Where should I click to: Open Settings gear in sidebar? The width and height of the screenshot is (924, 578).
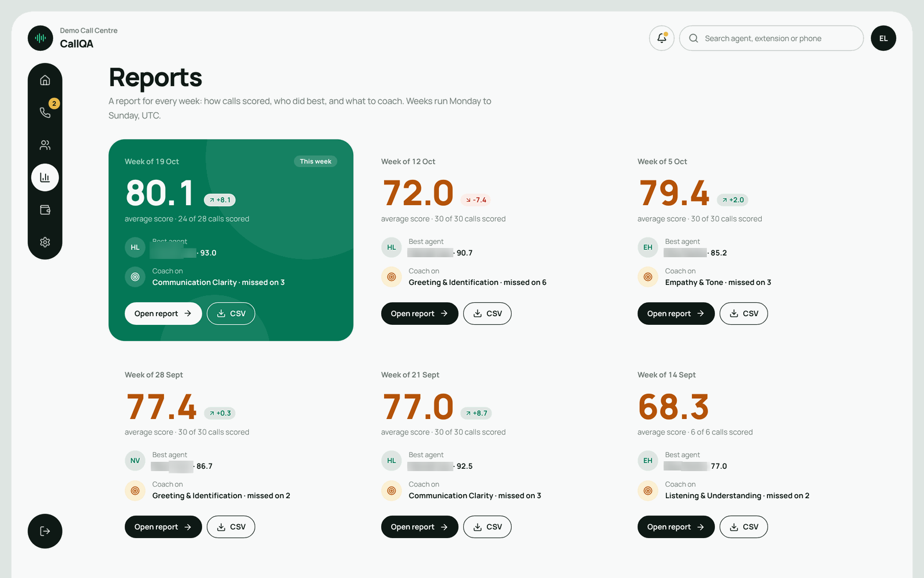coord(45,242)
